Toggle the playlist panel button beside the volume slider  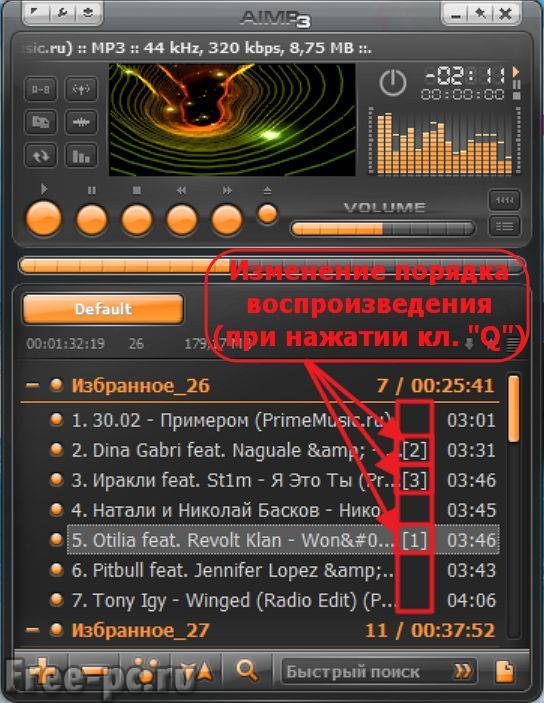point(504,226)
